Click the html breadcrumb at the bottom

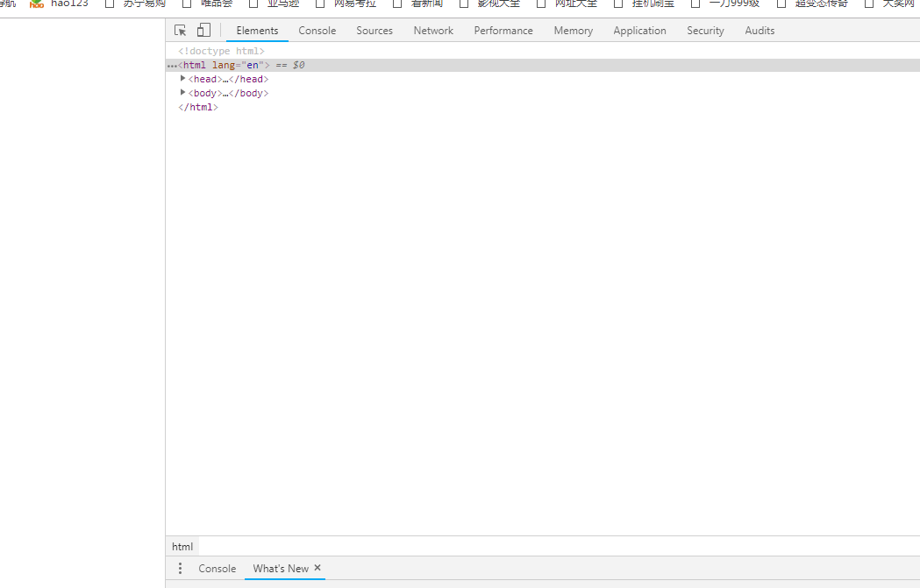pos(182,547)
